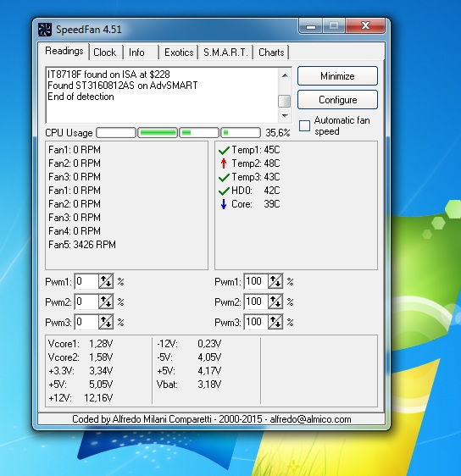Click the 'Found ST3160812AS on AdvSMART' log line

pos(123,86)
